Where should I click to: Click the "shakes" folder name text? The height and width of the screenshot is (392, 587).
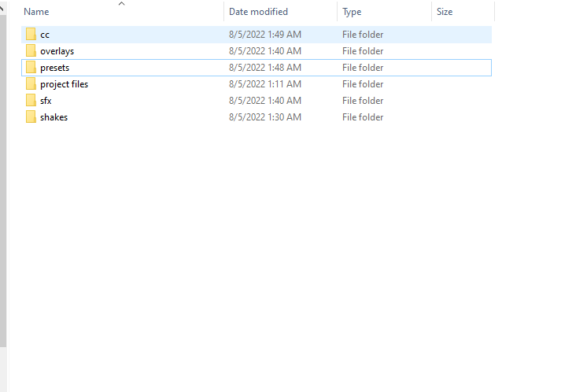[x=54, y=117]
